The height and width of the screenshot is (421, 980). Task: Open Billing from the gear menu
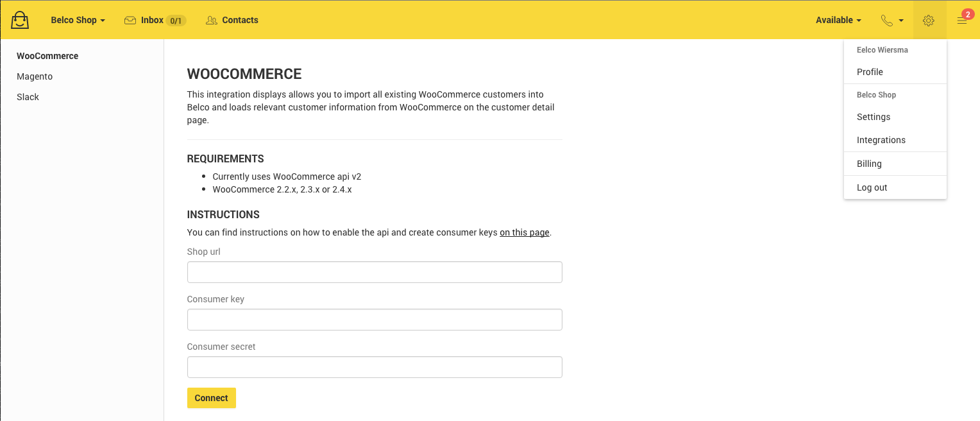(x=895, y=164)
